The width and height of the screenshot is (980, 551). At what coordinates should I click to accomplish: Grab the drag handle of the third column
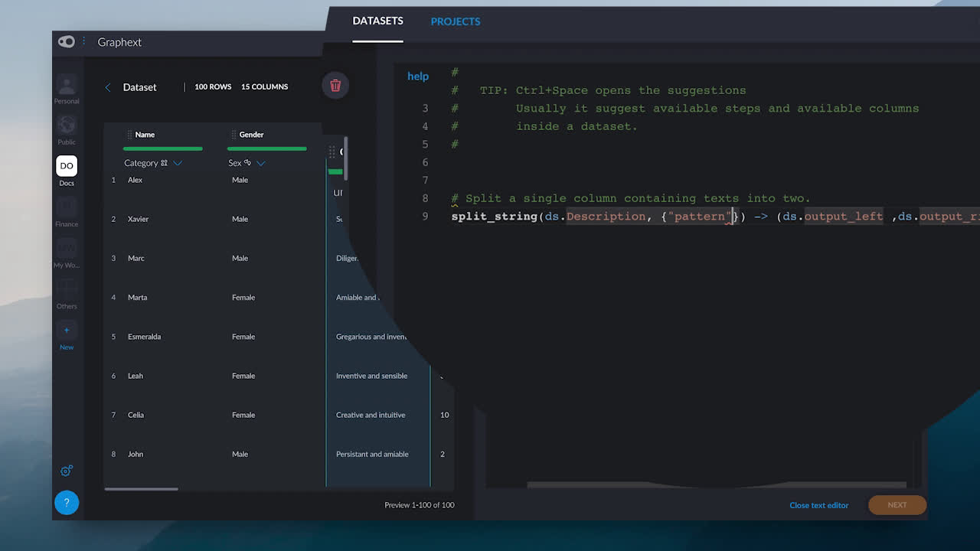pyautogui.click(x=332, y=152)
